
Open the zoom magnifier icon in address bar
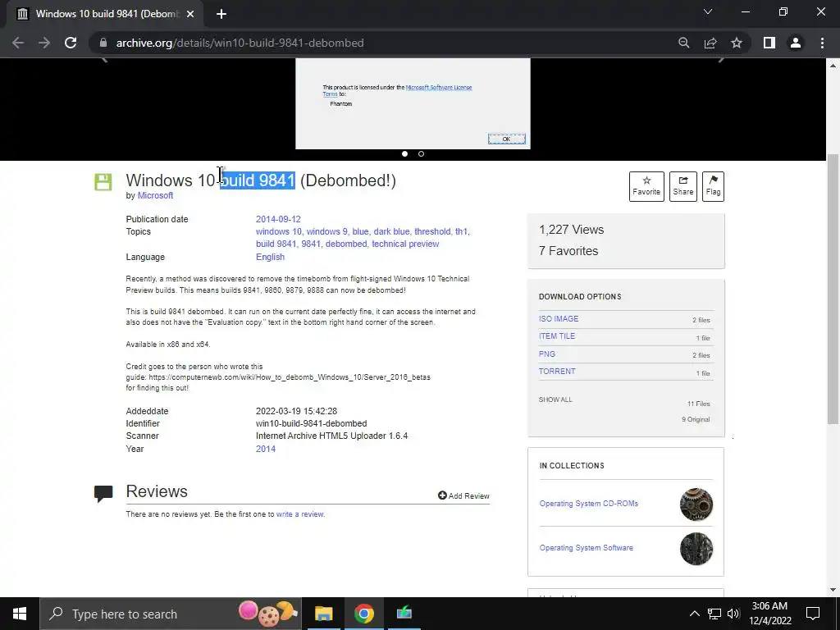click(684, 43)
